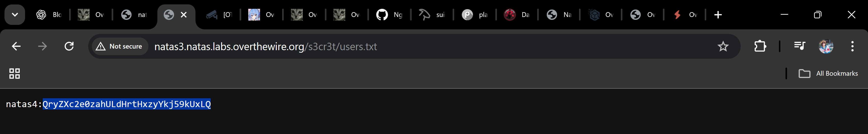The image size is (868, 134).
Task: Switch to the "pla" tab
Action: 474,15
